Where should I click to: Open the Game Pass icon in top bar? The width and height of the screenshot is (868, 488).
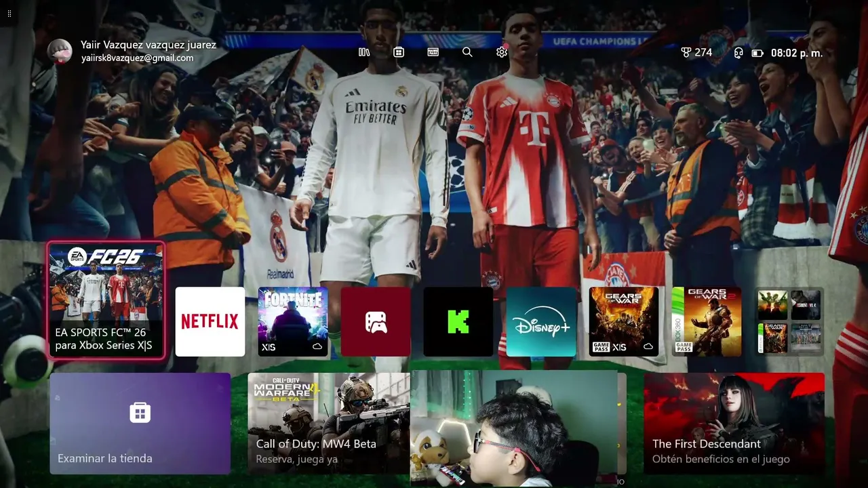(x=433, y=52)
